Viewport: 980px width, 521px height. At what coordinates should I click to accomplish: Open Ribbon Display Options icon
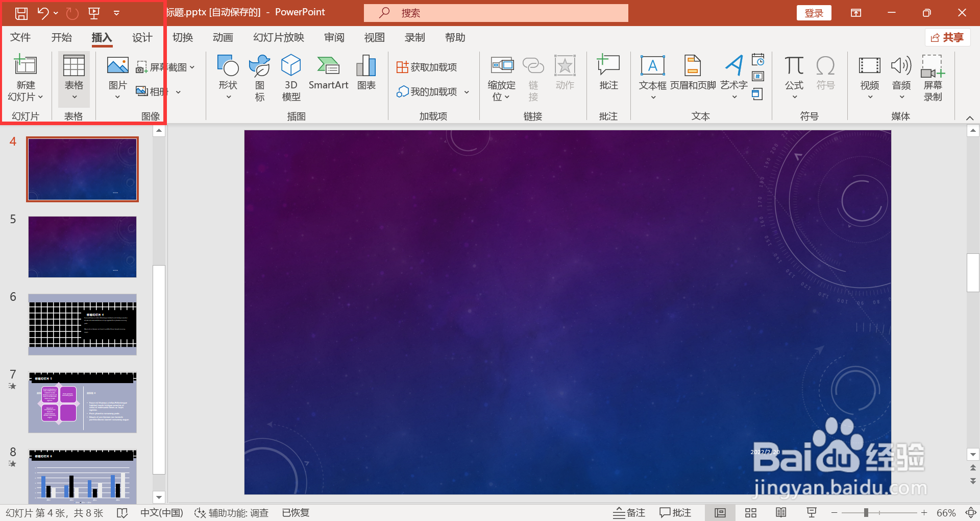pos(856,13)
